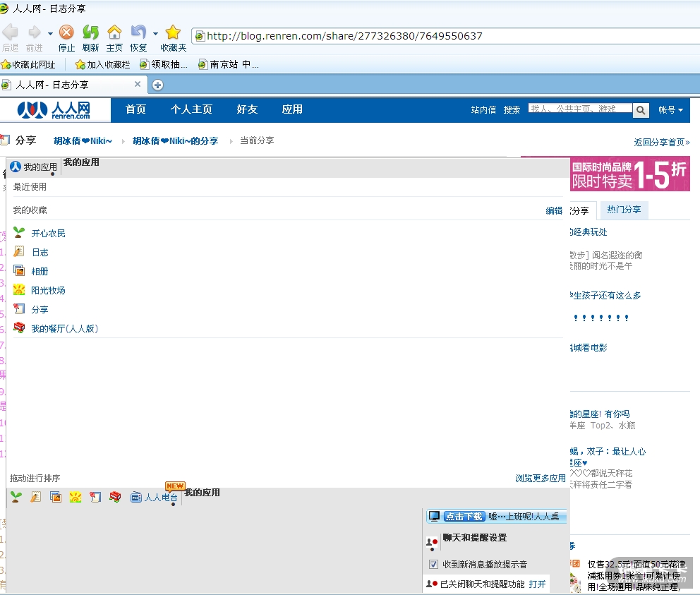
Task: Click 返回分享首页 link
Action: tap(662, 142)
